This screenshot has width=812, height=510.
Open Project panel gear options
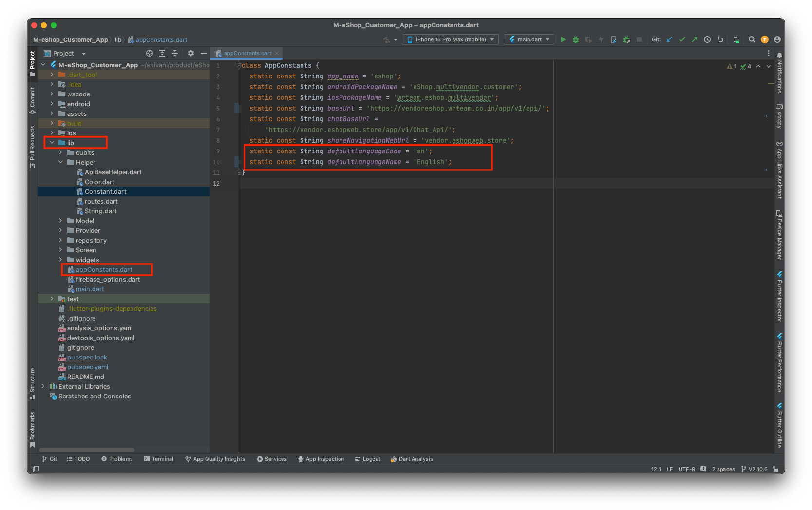pyautogui.click(x=191, y=53)
